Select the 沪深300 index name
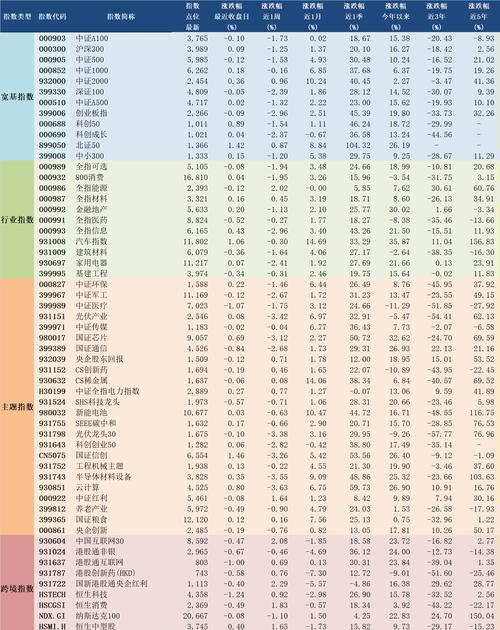500x630 pixels. tap(90, 49)
